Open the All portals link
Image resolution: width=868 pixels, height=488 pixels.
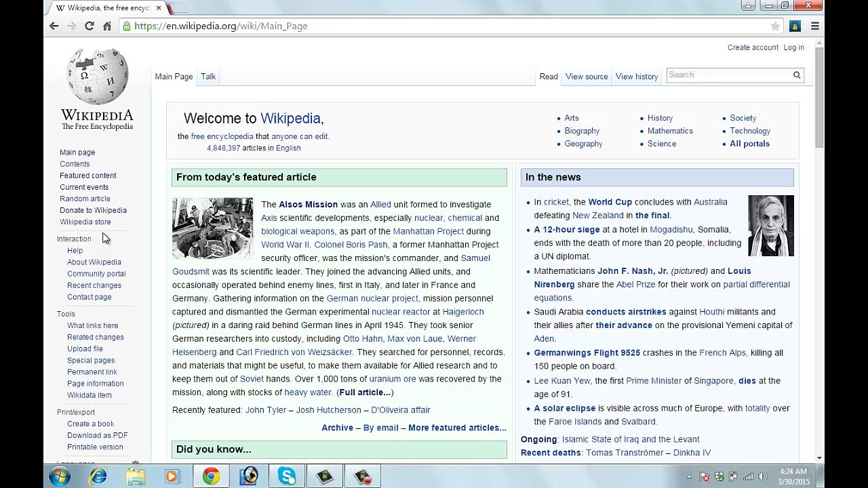click(749, 144)
